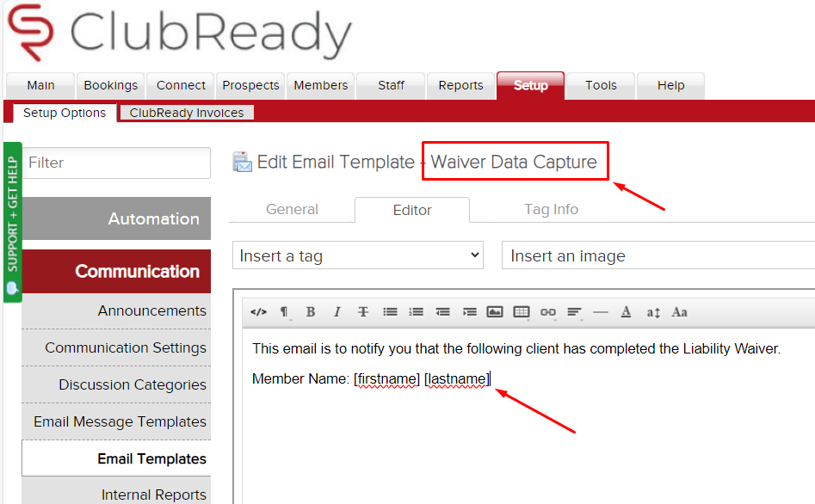Click the insert image toolbar icon
815x504 pixels.
(x=495, y=311)
